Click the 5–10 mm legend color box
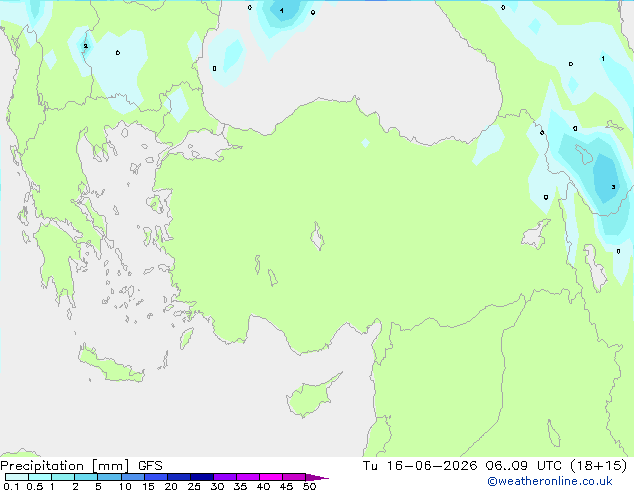 tap(109, 477)
